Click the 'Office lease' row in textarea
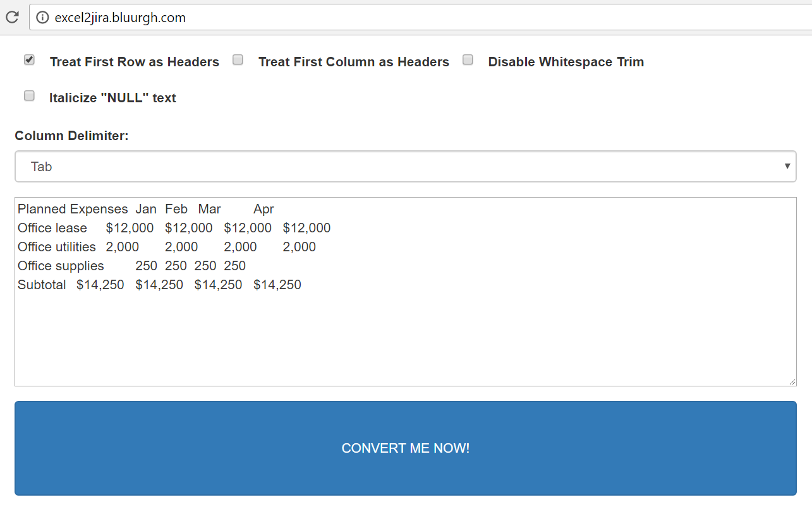This screenshot has height=507, width=812. pos(52,228)
